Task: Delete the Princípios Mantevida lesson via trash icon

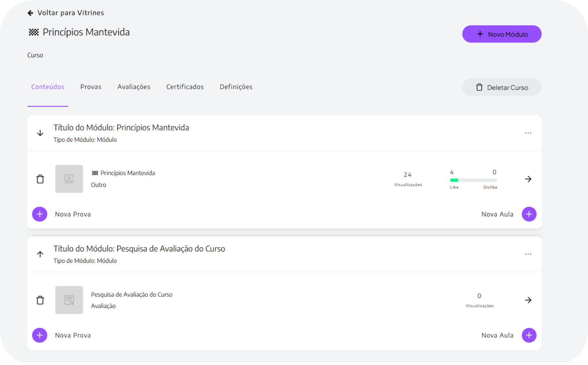Action: [40, 179]
